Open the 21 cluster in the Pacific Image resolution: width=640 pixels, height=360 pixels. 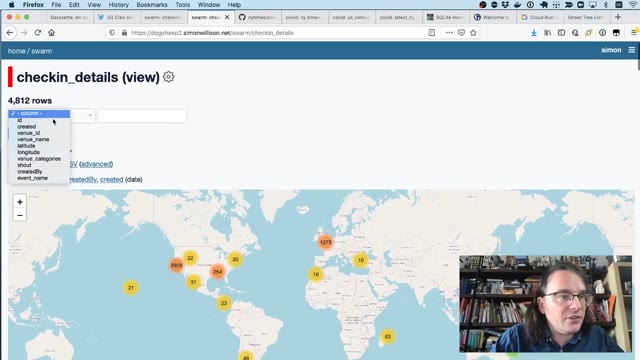(x=131, y=288)
